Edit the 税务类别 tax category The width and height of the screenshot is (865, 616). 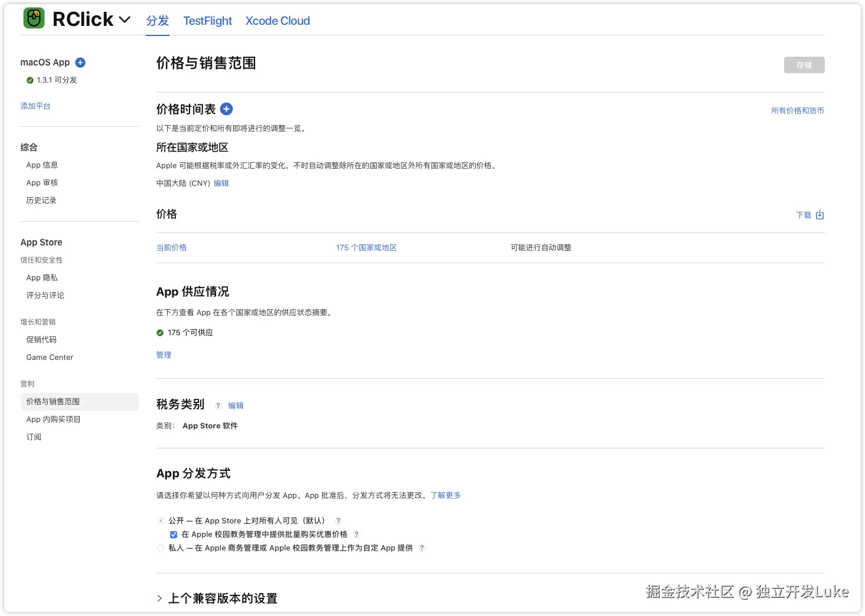point(236,406)
